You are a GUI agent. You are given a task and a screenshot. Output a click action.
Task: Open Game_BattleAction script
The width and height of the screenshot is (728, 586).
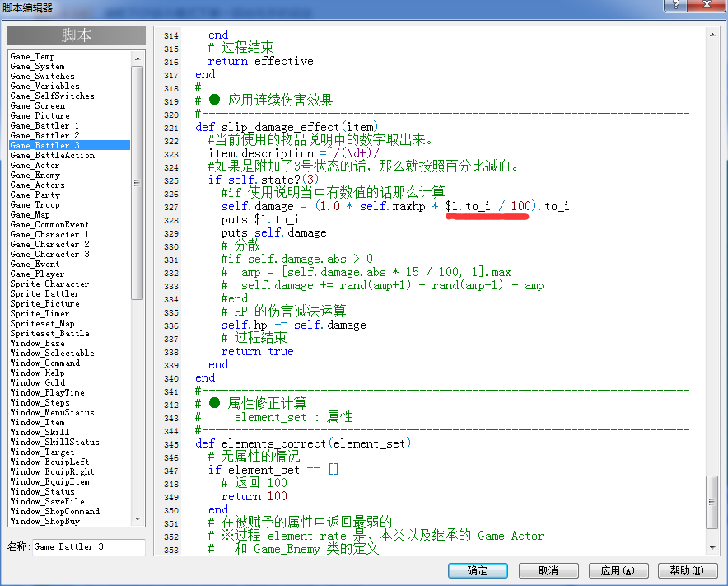tap(53, 155)
